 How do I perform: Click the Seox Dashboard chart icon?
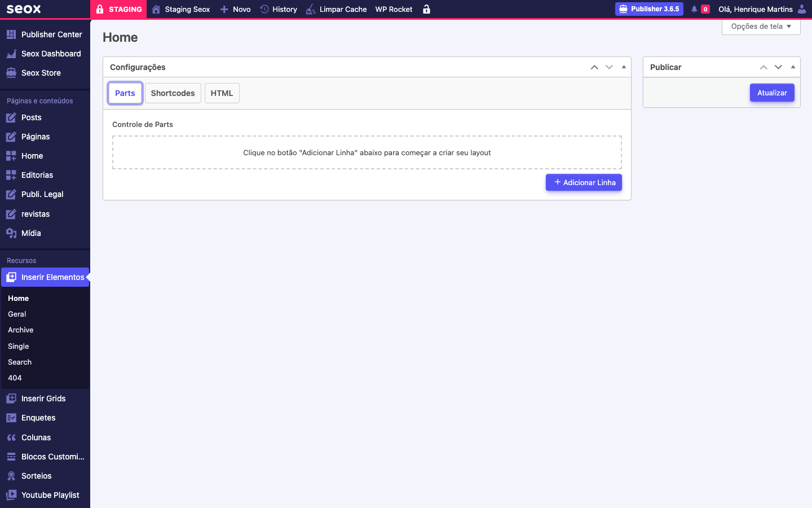coord(11,54)
